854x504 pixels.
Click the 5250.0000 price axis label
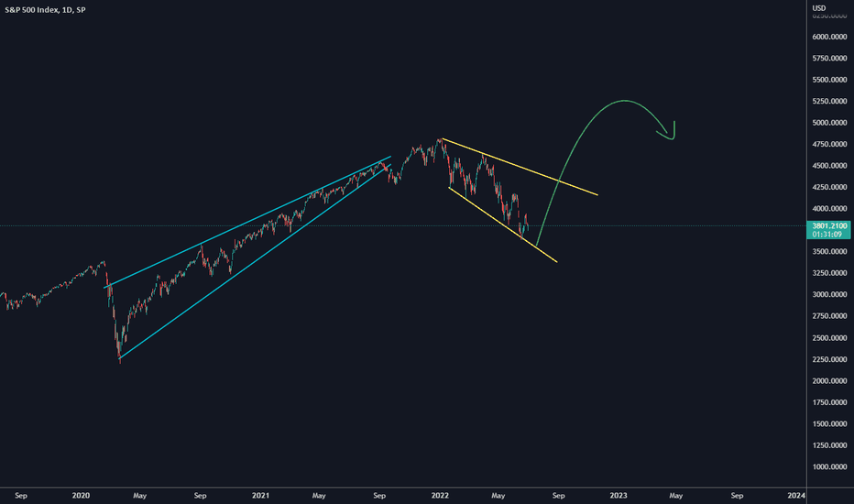tap(829, 101)
